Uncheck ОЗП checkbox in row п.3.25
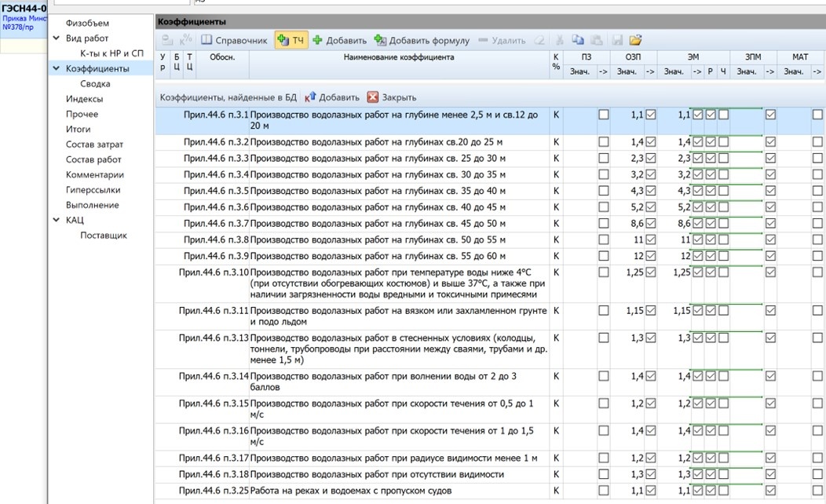826x504 pixels. click(651, 491)
